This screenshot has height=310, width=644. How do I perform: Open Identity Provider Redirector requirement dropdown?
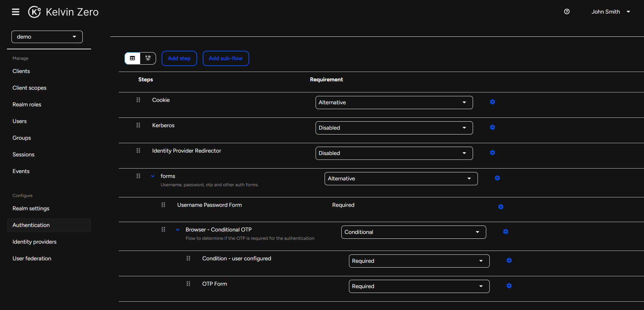point(394,153)
